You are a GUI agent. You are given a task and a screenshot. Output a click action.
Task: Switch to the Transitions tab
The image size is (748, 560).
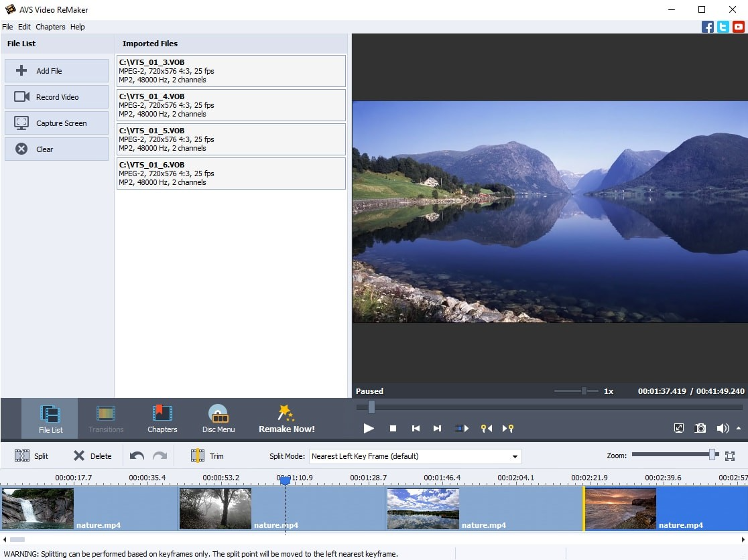point(105,418)
